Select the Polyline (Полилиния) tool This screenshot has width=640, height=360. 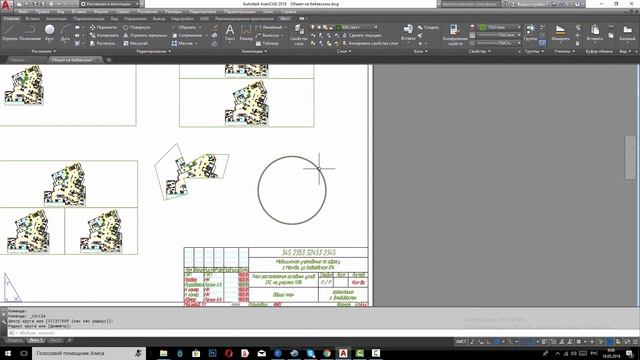30,33
